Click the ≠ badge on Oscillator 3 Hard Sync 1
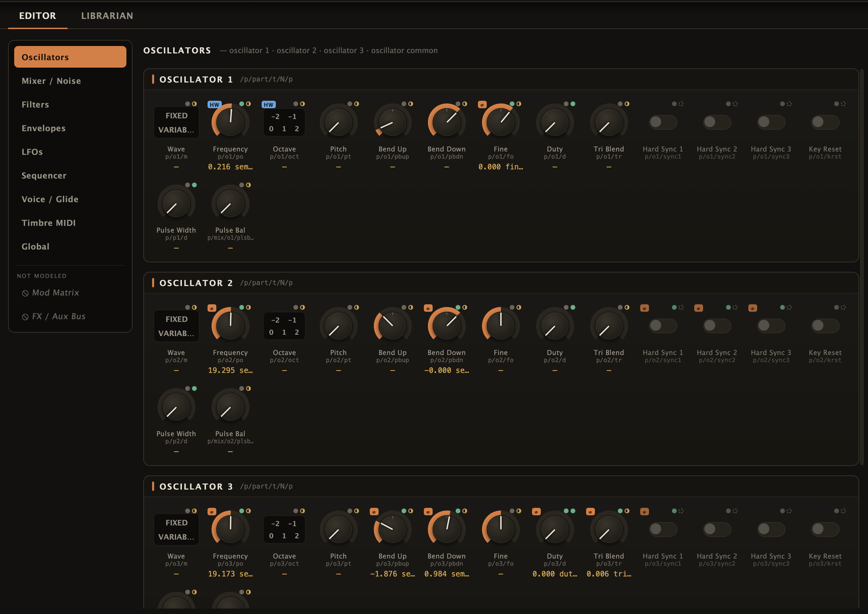868x614 pixels. tap(644, 512)
